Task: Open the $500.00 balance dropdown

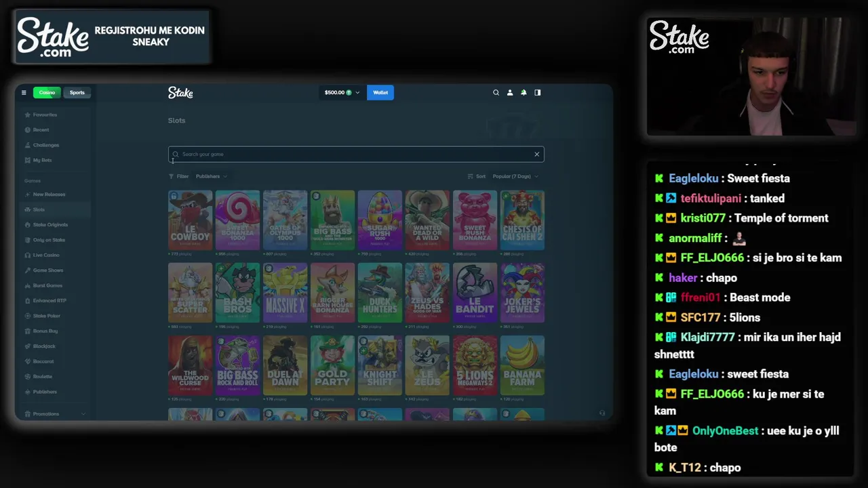Action: (x=342, y=93)
